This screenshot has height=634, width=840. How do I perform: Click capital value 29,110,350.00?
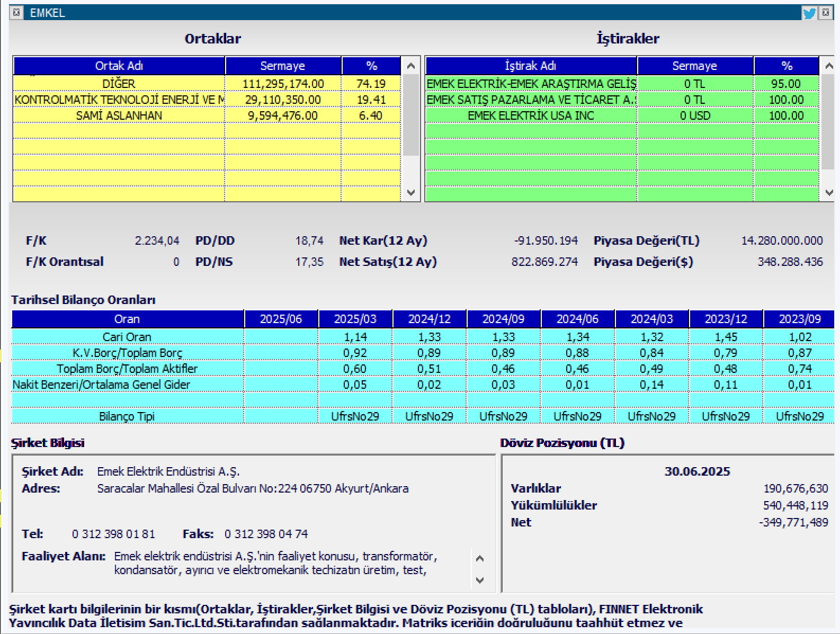point(283,100)
